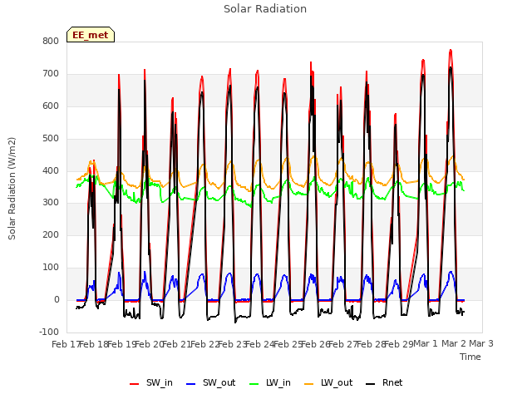Viewport: 532px width, 399px height.
Task: Click the Feb 26 x-axis date label
Action: point(315,344)
